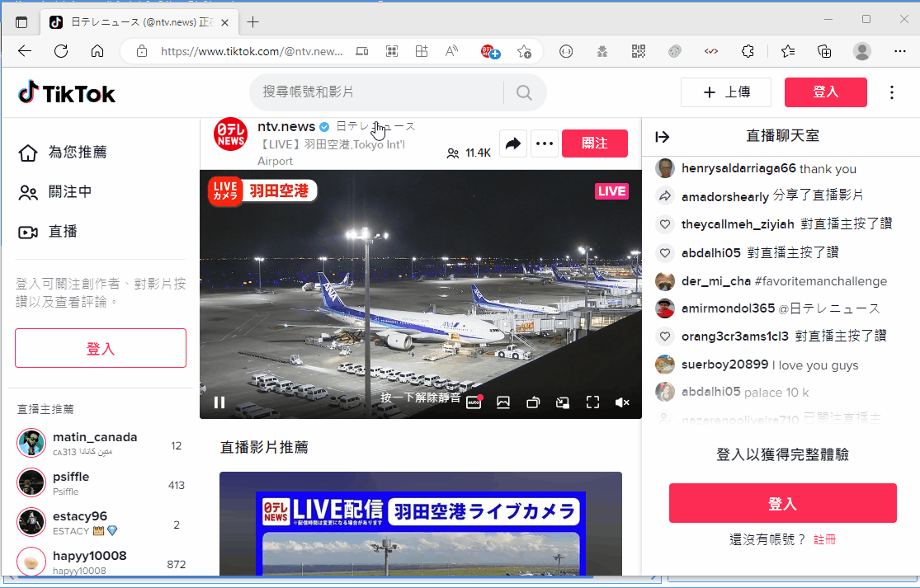
Task: Open QR code extension icon
Action: [x=639, y=52]
